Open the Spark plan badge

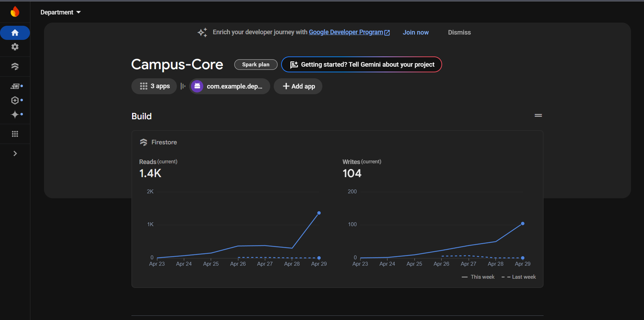(256, 65)
